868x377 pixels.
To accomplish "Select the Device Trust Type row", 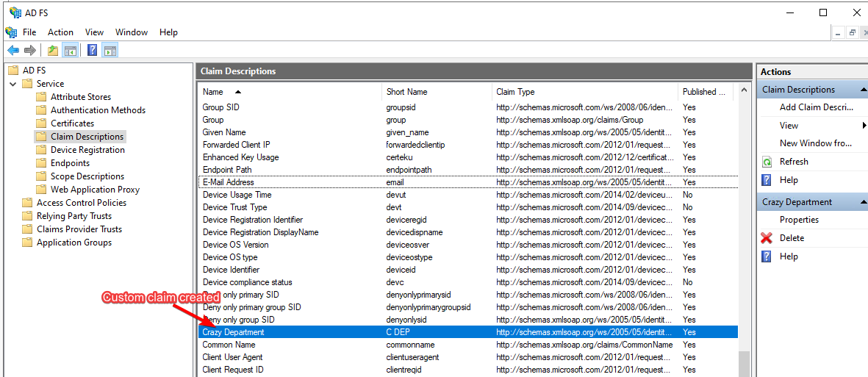I will tap(467, 207).
